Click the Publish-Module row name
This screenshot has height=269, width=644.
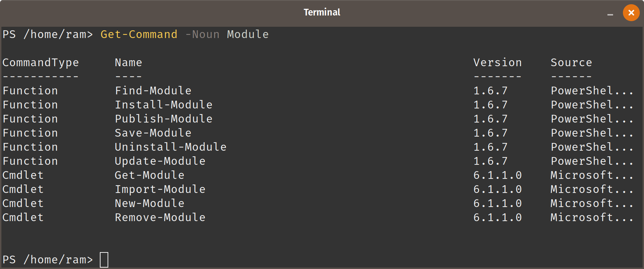[x=164, y=119]
